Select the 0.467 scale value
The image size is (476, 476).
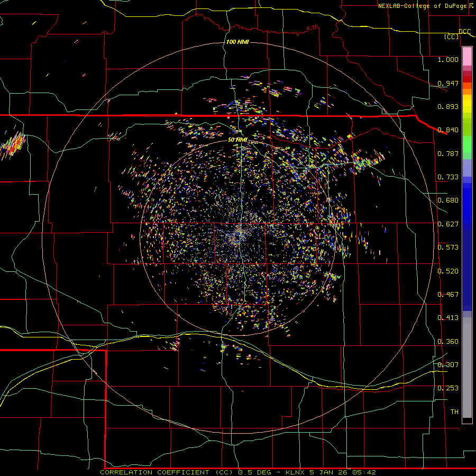(x=448, y=295)
